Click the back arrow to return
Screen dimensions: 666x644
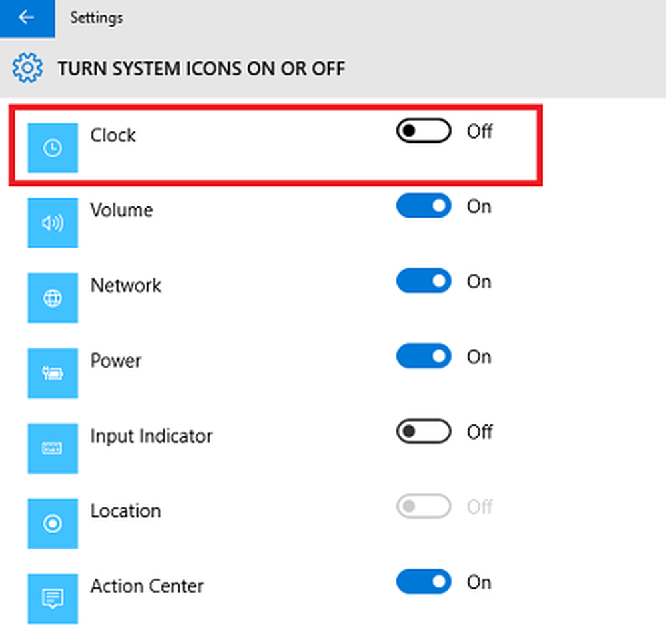(27, 18)
